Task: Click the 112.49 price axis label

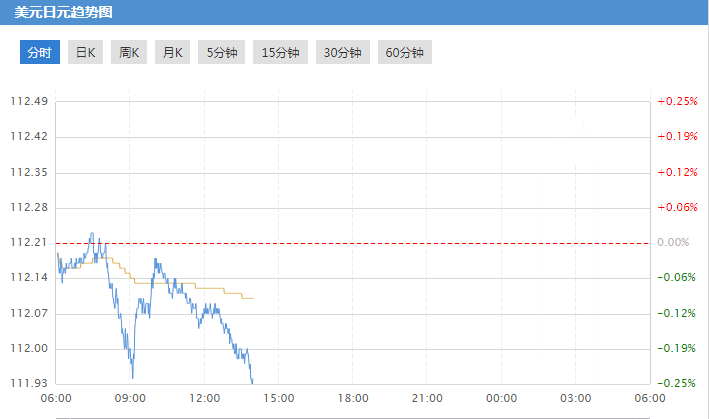Action: point(29,101)
